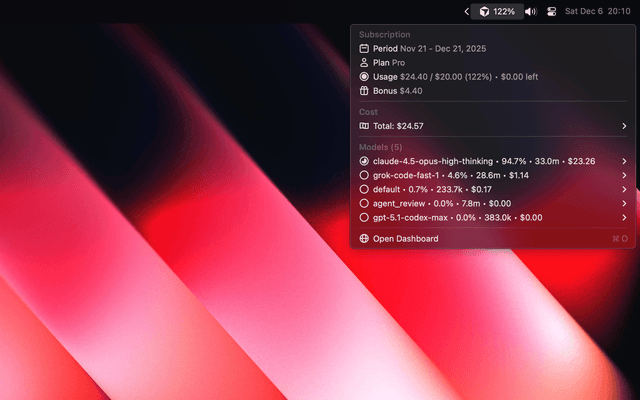Click the circle indicator for grok-code-fast-1
Screen dimensions: 640x400
coord(364,175)
